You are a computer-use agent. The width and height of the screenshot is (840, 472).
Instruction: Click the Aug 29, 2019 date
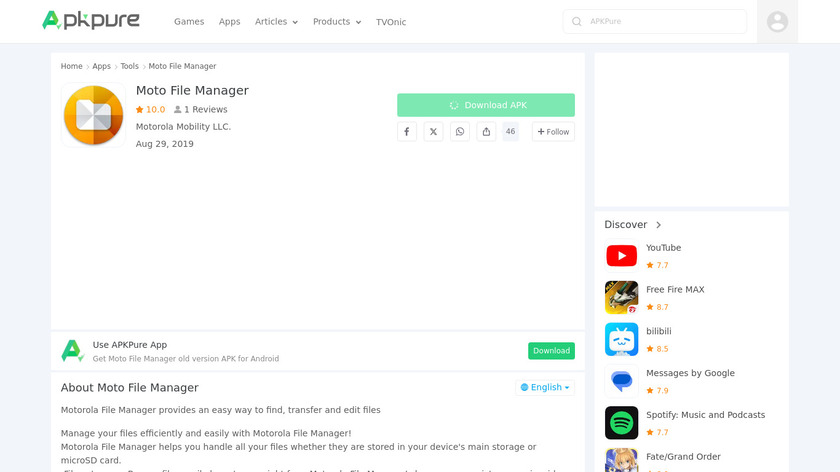(x=164, y=144)
